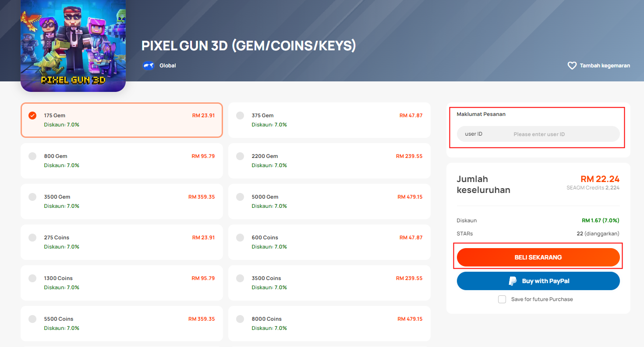Click the SEAGM Credits 2,224 text
This screenshot has width=644, height=347.
[x=593, y=188]
